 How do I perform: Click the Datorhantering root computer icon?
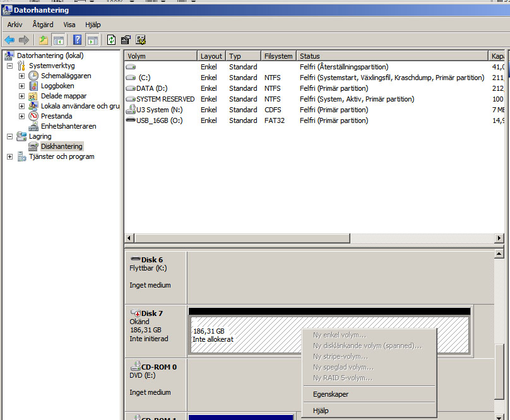pos(9,55)
